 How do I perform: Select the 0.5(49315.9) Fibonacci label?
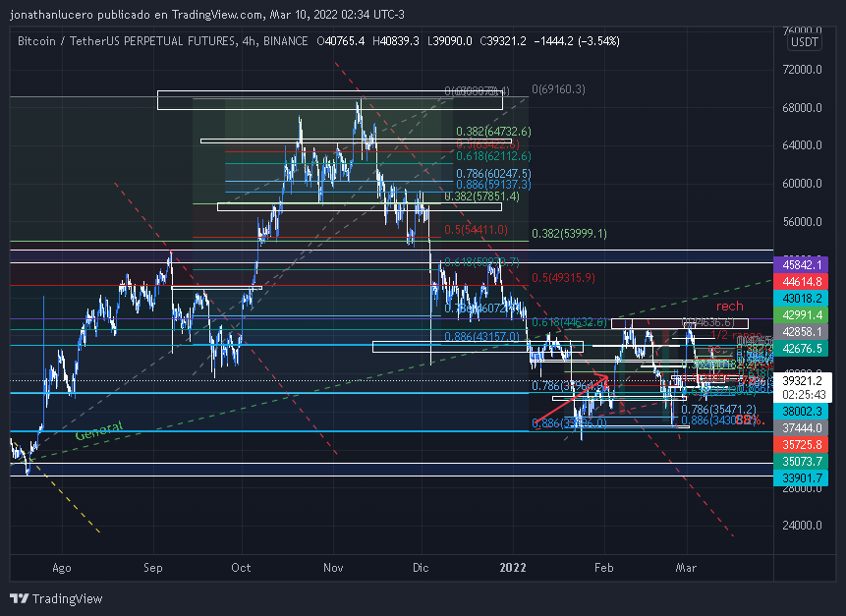(563, 278)
